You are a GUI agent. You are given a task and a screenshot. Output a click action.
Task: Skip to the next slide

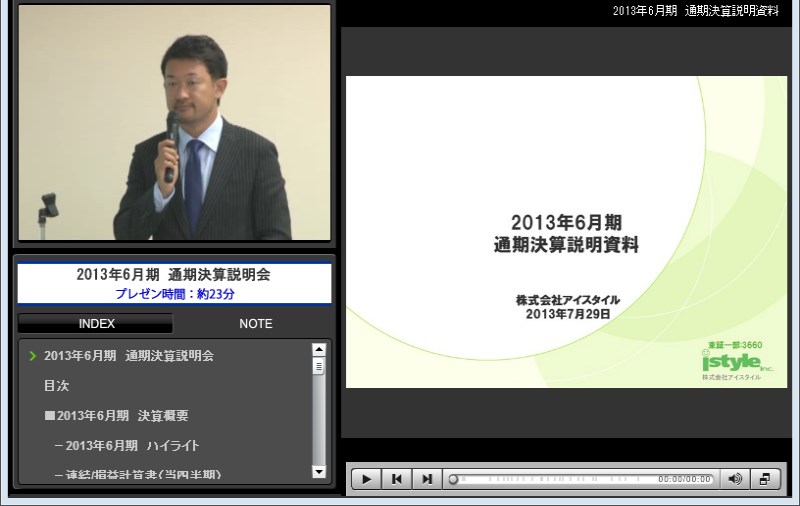[427, 479]
